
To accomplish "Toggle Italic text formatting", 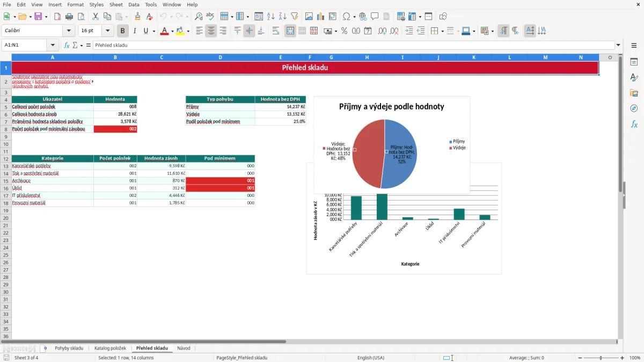I will point(135,31).
